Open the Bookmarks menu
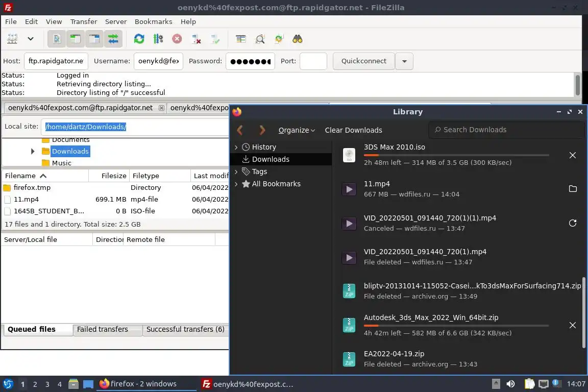The image size is (588, 392). coord(153,21)
